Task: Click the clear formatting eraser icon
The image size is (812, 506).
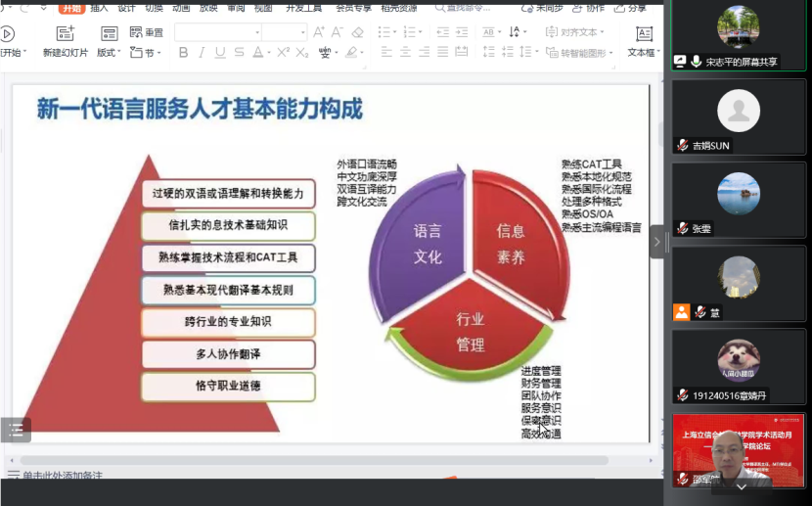Action: 357,32
